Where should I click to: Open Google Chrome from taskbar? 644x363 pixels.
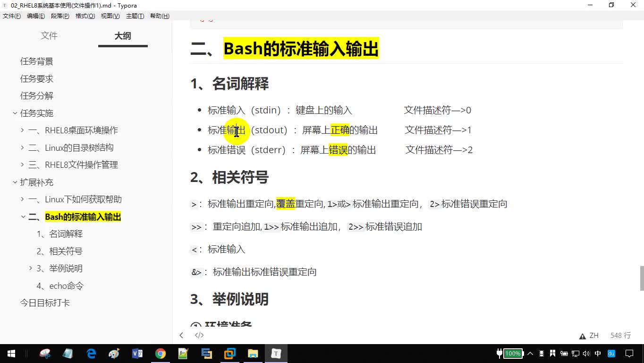pyautogui.click(x=161, y=354)
